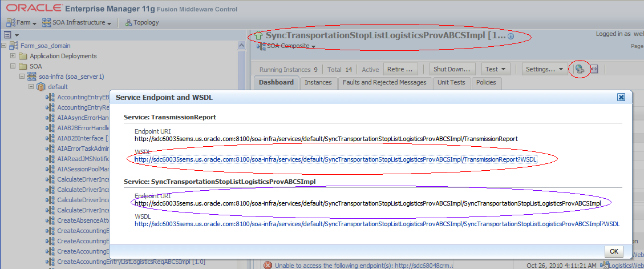Click the LogisticsWeb composite icon at bottom right
Screen dimensions: 644x269
coord(604,265)
